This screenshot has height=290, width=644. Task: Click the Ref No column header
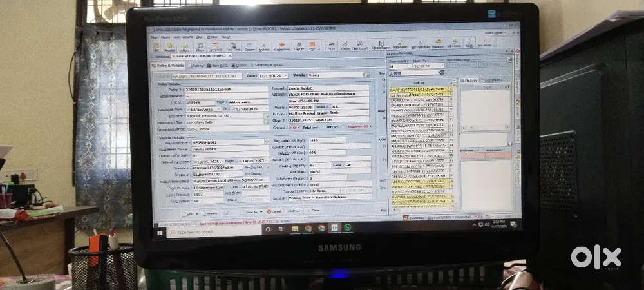tap(419, 82)
